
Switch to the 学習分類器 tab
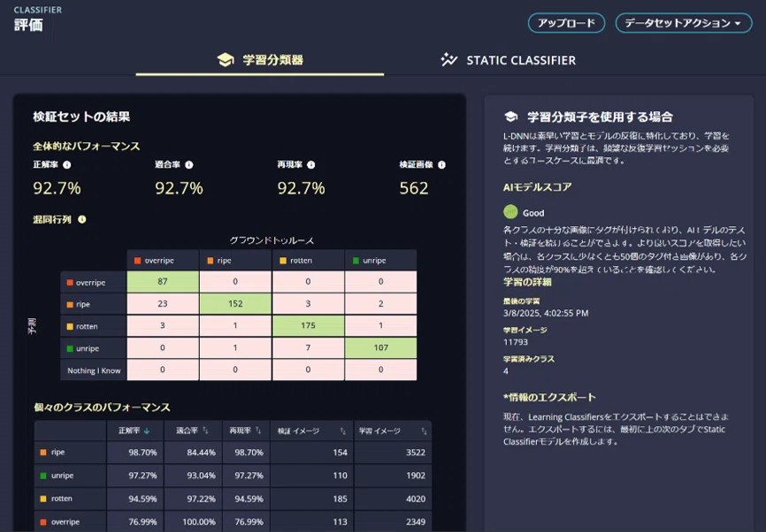click(x=260, y=60)
